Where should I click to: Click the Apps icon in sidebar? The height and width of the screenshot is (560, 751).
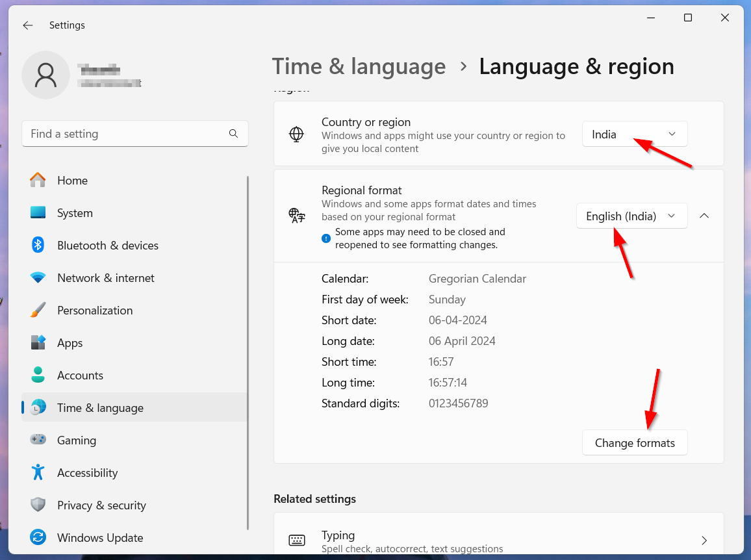38,342
